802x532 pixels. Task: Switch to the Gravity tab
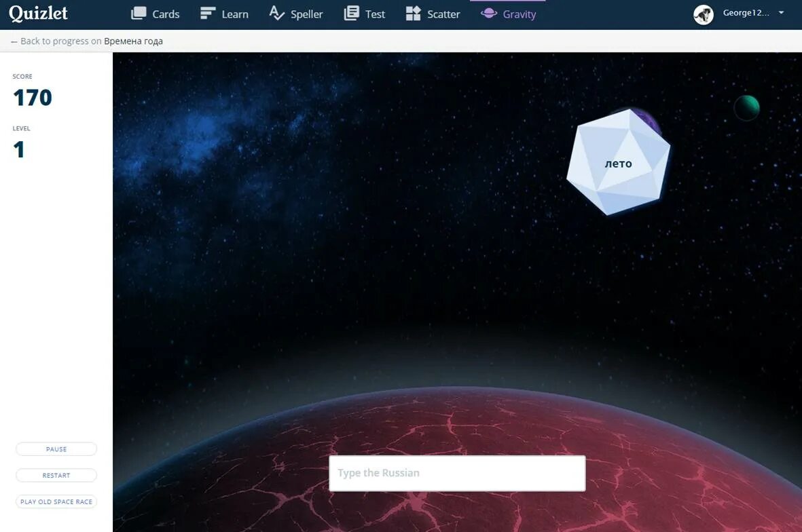coord(520,14)
